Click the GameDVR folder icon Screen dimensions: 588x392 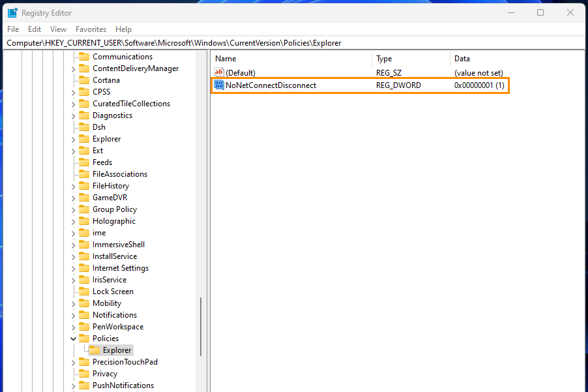(84, 198)
